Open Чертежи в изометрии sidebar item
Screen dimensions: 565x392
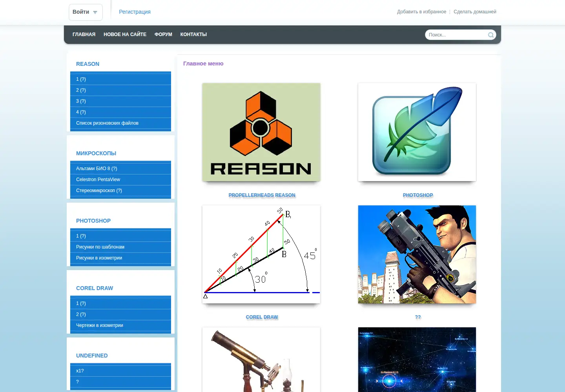point(120,325)
